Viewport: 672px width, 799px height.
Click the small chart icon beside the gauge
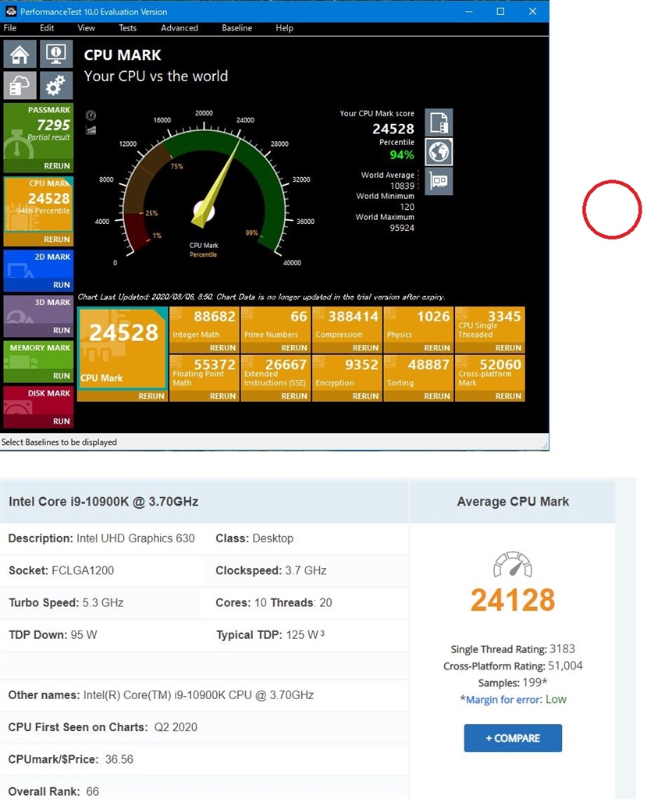coord(91,130)
